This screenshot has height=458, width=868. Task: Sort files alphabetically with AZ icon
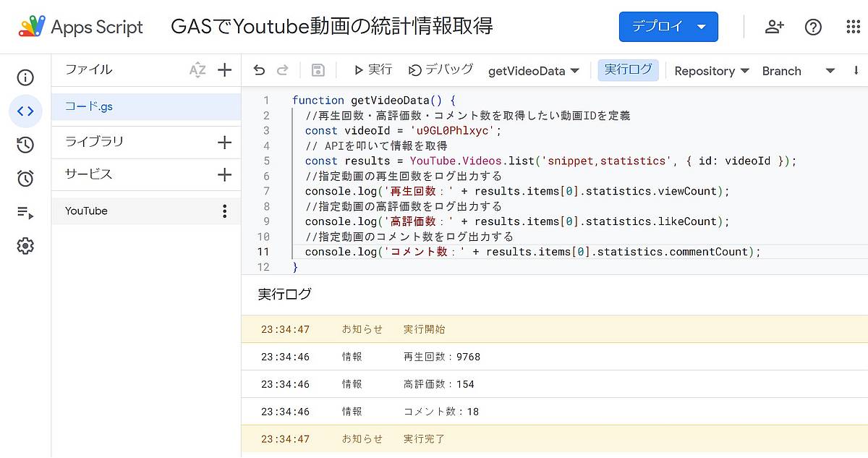[197, 70]
